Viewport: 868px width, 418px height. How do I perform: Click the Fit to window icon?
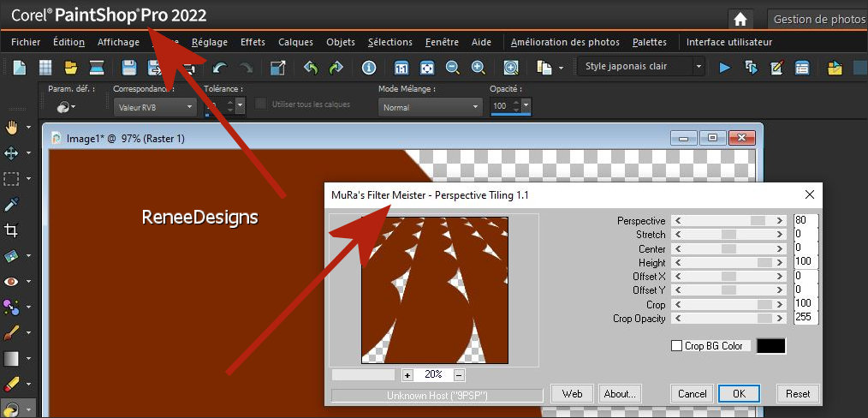(x=427, y=68)
